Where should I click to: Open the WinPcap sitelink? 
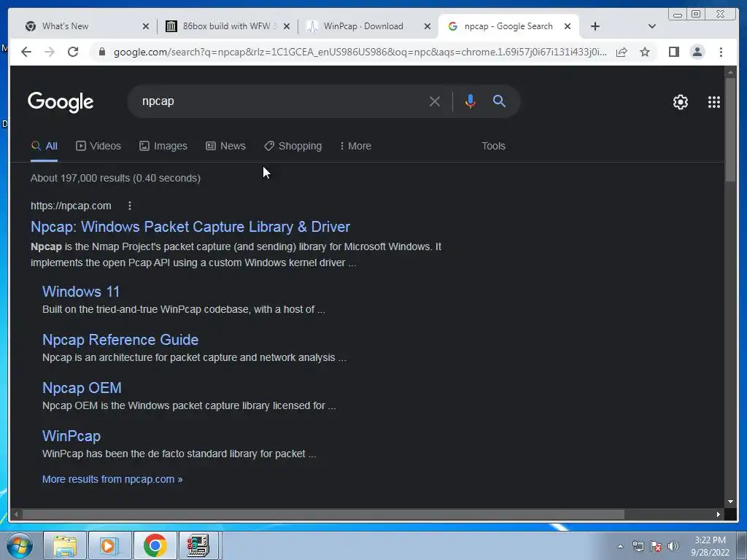71,436
